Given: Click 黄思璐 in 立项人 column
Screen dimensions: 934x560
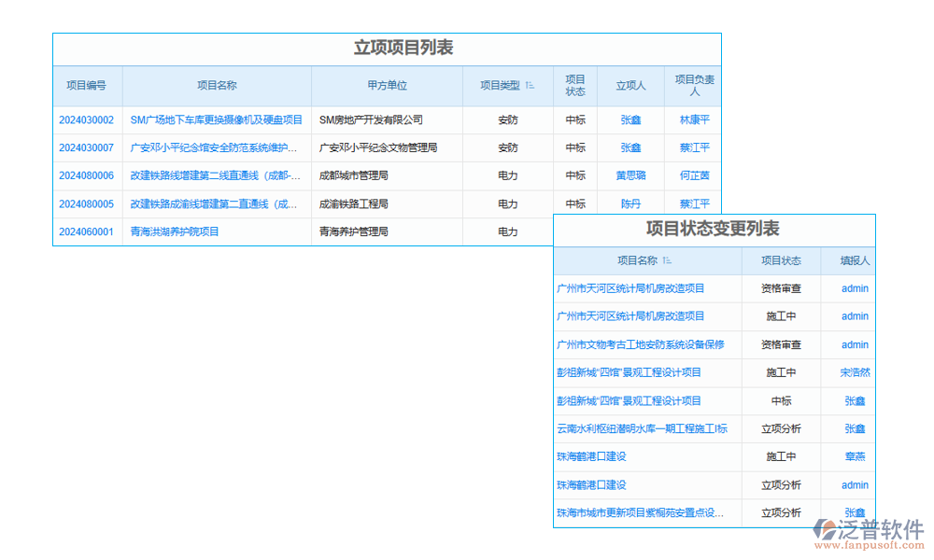Looking at the screenshot, I should pos(630,175).
